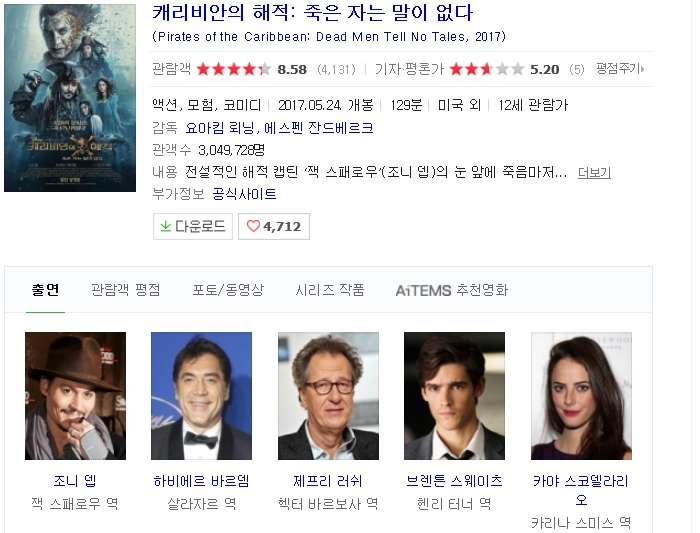700x533 pixels.
Task: Click 제프리 러쉬 actor photo
Action: [x=328, y=396]
